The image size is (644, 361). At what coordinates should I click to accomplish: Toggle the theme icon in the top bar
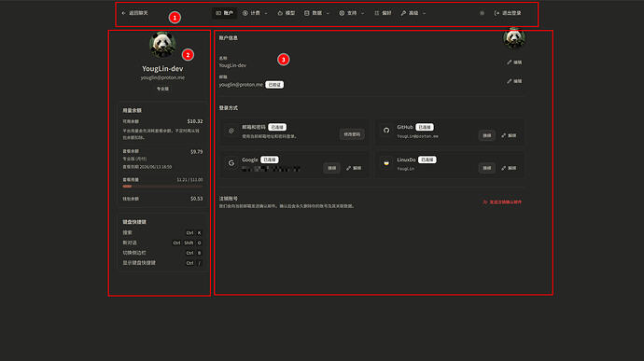coord(483,13)
